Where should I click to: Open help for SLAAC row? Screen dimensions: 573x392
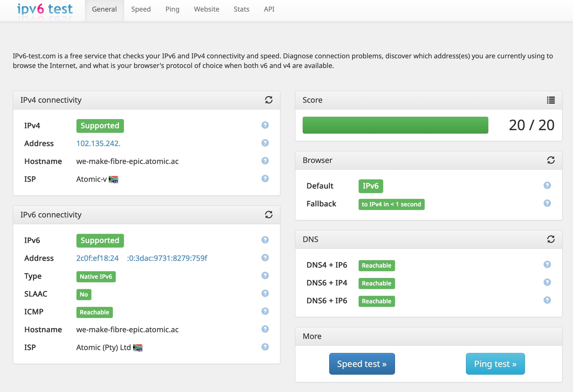point(265,293)
